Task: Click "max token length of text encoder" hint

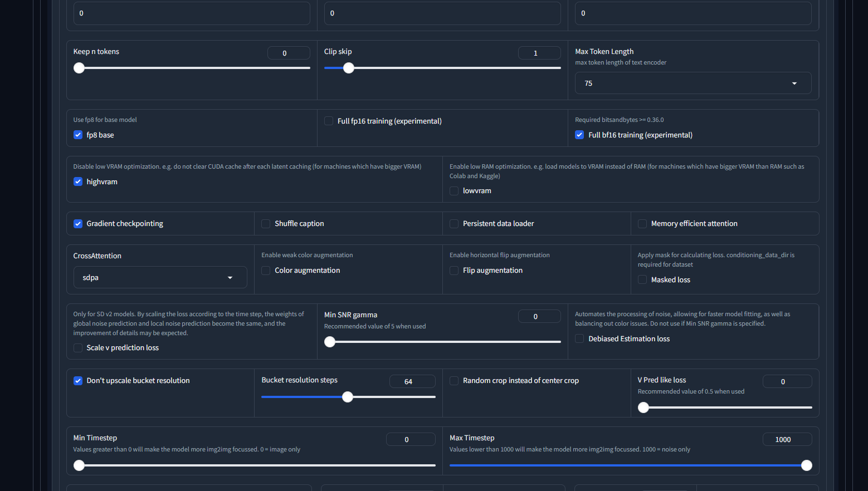Action: pos(621,62)
